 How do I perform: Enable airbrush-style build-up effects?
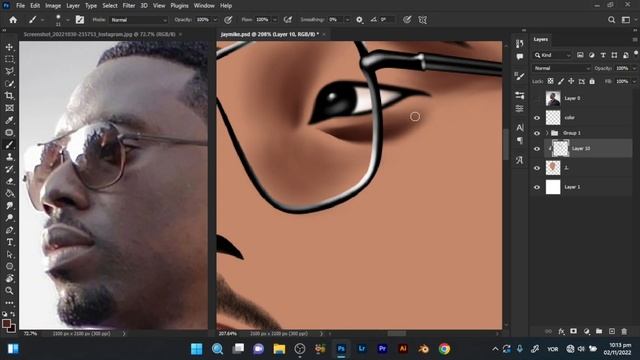point(288,20)
